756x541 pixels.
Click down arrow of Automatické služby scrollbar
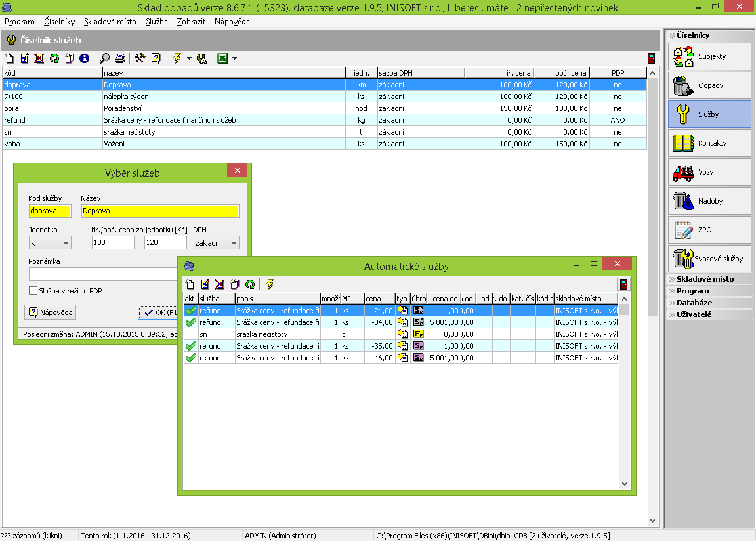(x=624, y=484)
